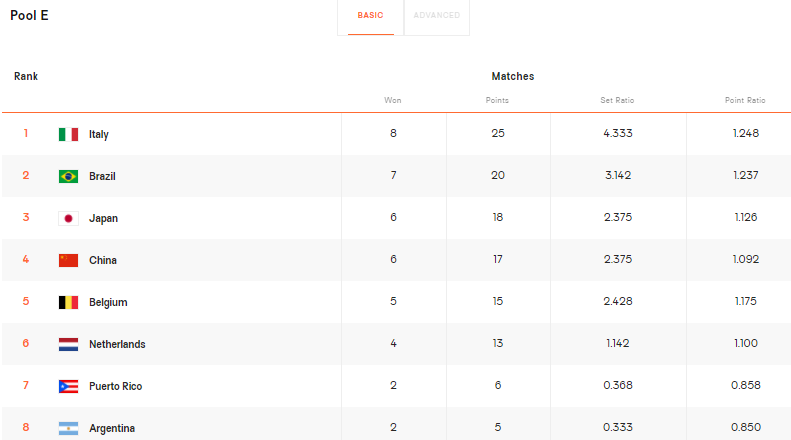Open the Netherlands team link
Screen dimensions: 791x440
pos(117,344)
